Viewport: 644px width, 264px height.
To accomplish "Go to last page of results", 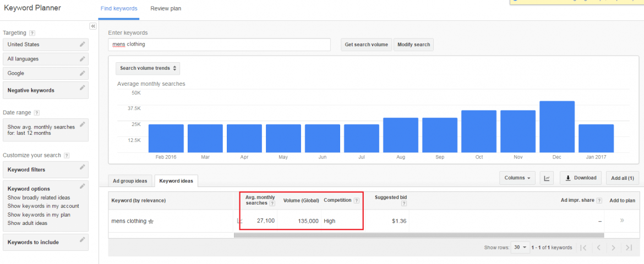I will click(x=629, y=248).
